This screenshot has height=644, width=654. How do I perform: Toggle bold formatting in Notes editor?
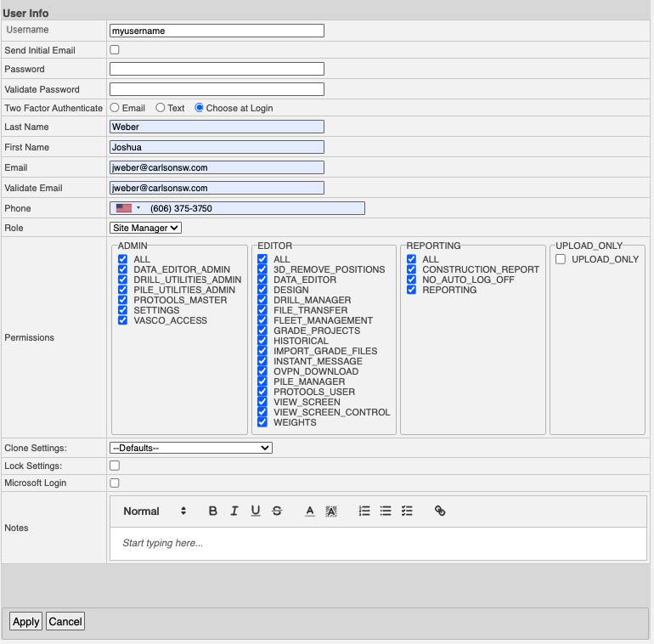(212, 511)
